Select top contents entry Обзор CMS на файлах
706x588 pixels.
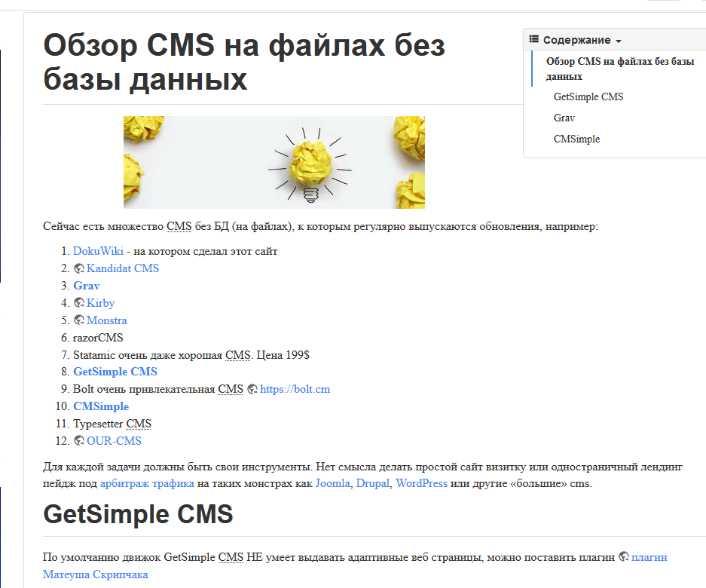click(620, 69)
